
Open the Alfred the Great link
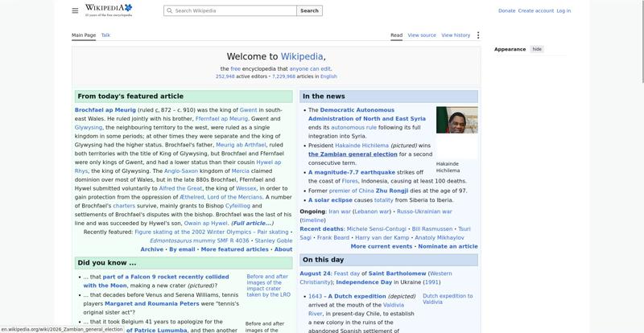click(x=180, y=188)
